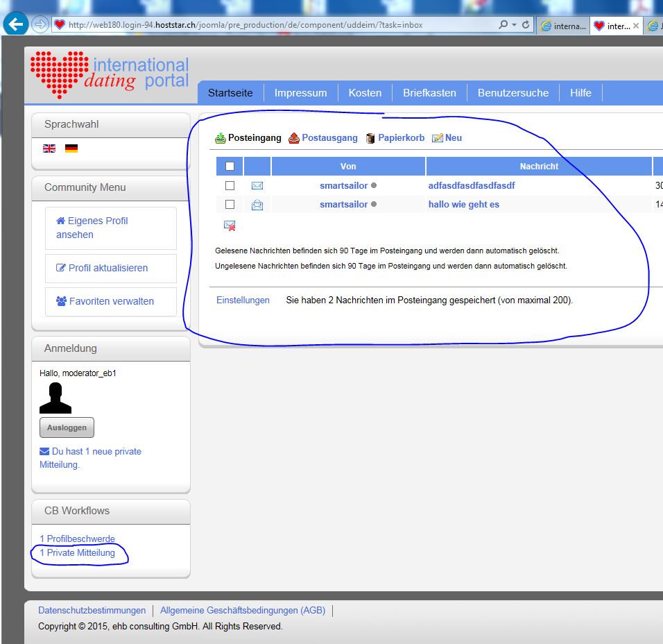Open the 'hallo wie geht es' message
The height and width of the screenshot is (644, 663).
(464, 204)
